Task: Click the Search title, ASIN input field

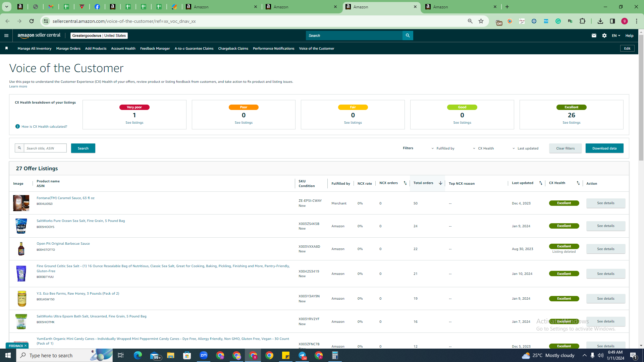Action: coord(45,148)
